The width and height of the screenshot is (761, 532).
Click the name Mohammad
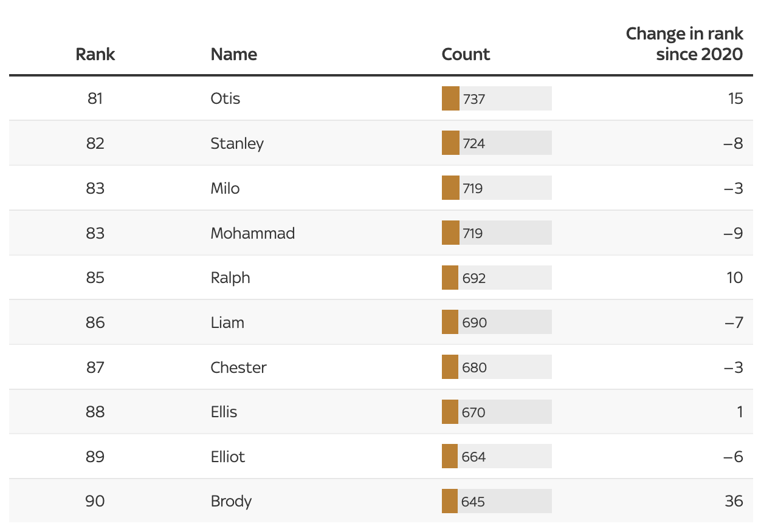[x=253, y=233]
